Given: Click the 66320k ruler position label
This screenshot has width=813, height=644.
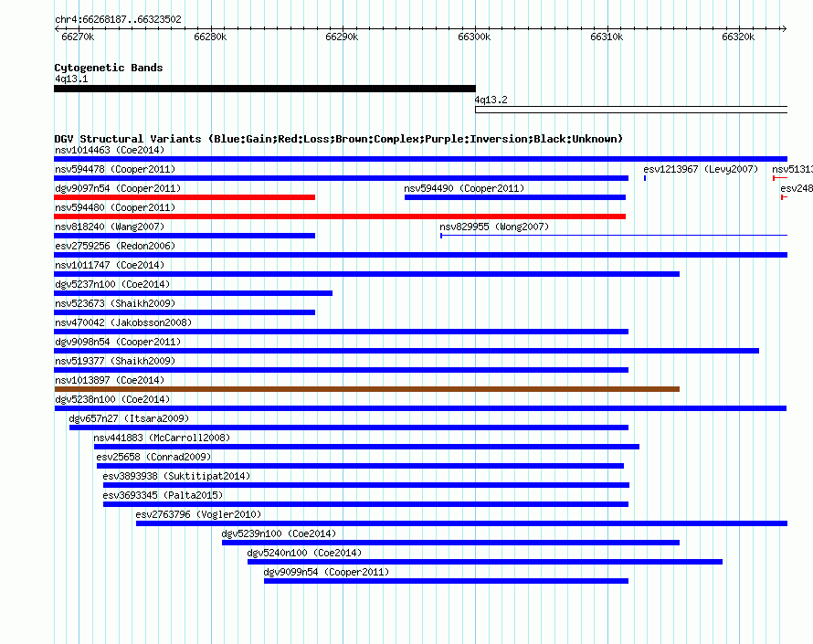Looking at the screenshot, I should [738, 37].
